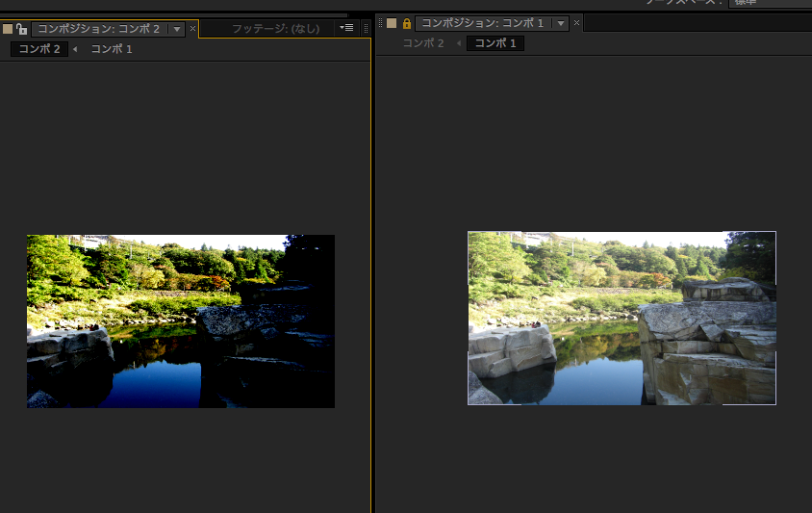Image resolution: width=812 pixels, height=513 pixels.
Task: Switch to the フッテージ: (なし) tab
Action: pyautogui.click(x=275, y=29)
